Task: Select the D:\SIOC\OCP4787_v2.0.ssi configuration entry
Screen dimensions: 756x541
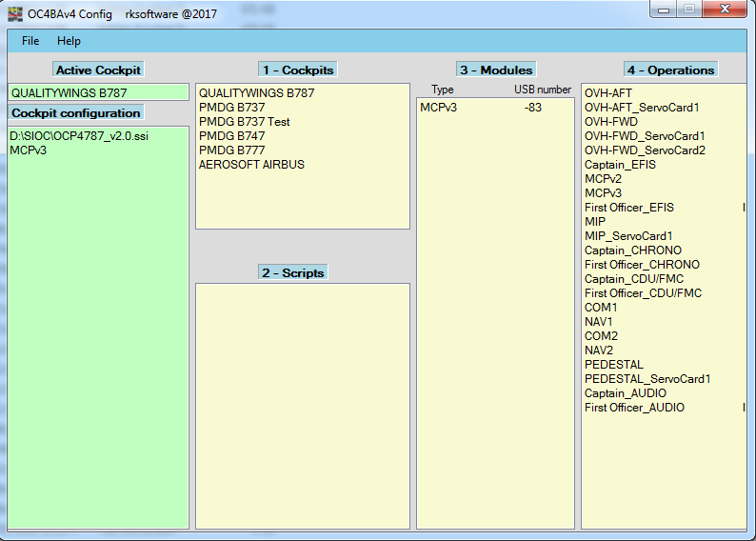Action: [x=79, y=136]
